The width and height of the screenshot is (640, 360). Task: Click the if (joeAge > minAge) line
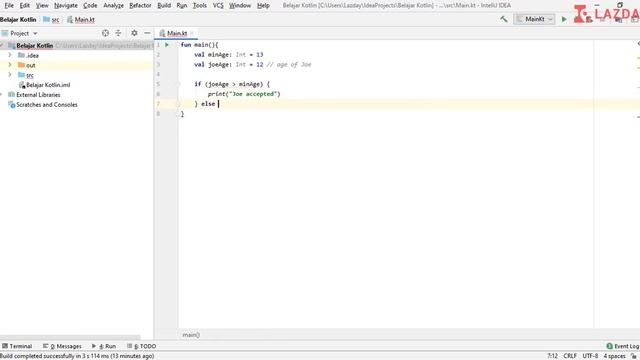coord(232,84)
